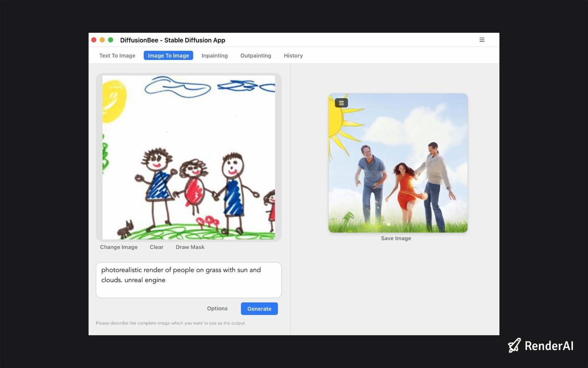The image size is (588, 368).
Task: Go to the Outpainting tab
Action: tap(255, 55)
